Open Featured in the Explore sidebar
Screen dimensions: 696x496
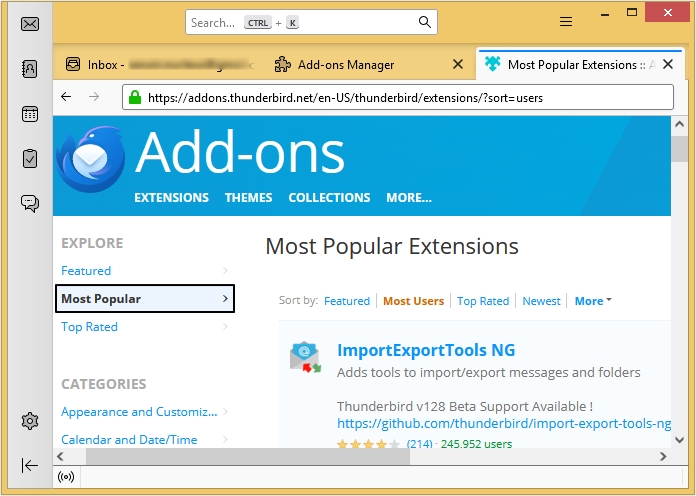click(x=86, y=271)
